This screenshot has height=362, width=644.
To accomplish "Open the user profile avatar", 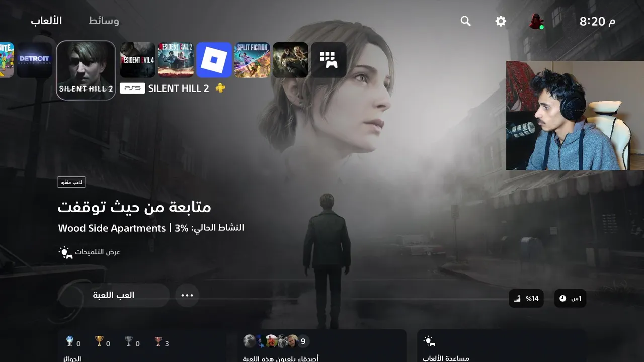I will click(536, 21).
